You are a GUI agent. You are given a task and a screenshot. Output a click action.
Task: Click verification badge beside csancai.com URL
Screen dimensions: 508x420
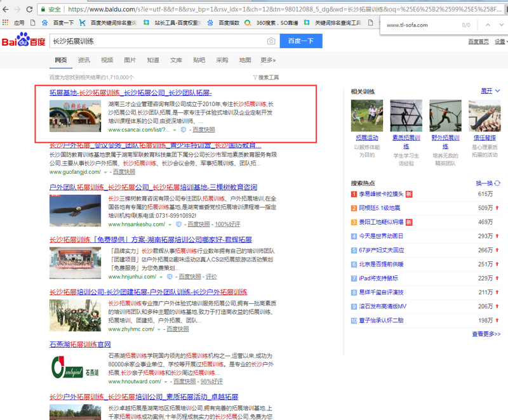184,130
